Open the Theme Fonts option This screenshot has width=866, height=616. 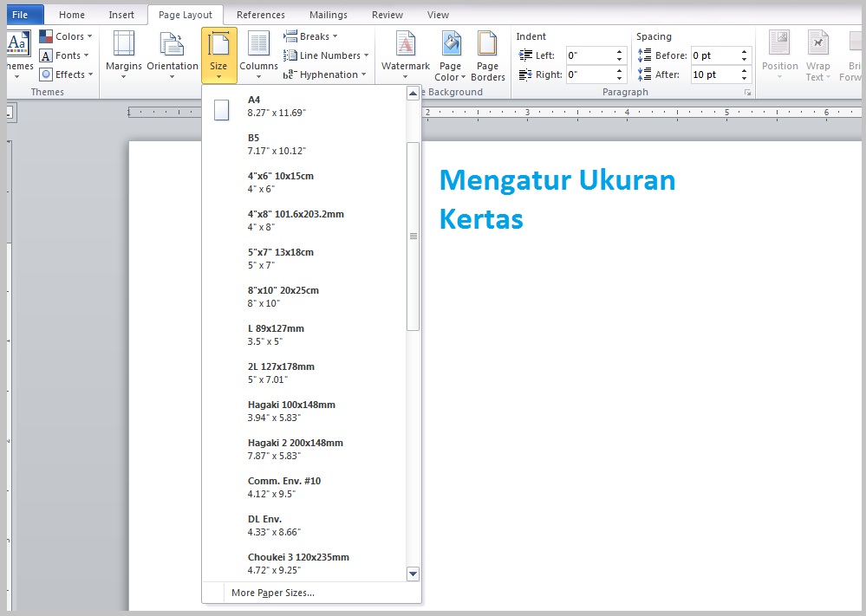[x=67, y=55]
